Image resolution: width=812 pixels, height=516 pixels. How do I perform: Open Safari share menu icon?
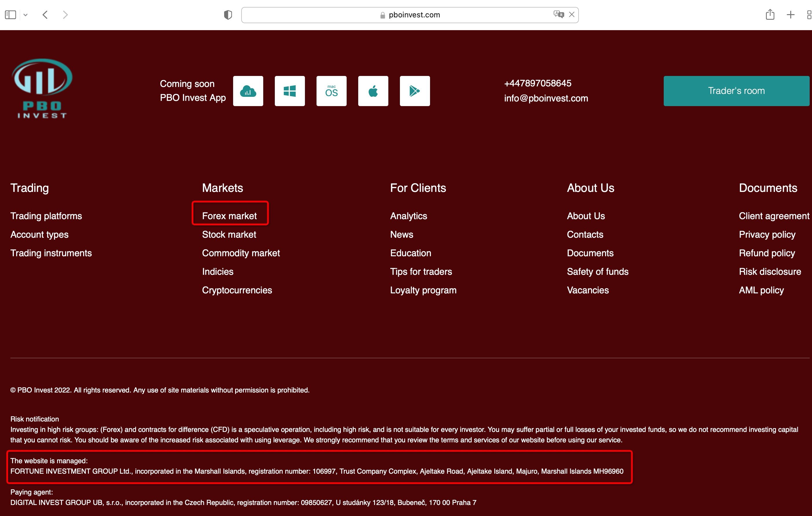pyautogui.click(x=770, y=15)
